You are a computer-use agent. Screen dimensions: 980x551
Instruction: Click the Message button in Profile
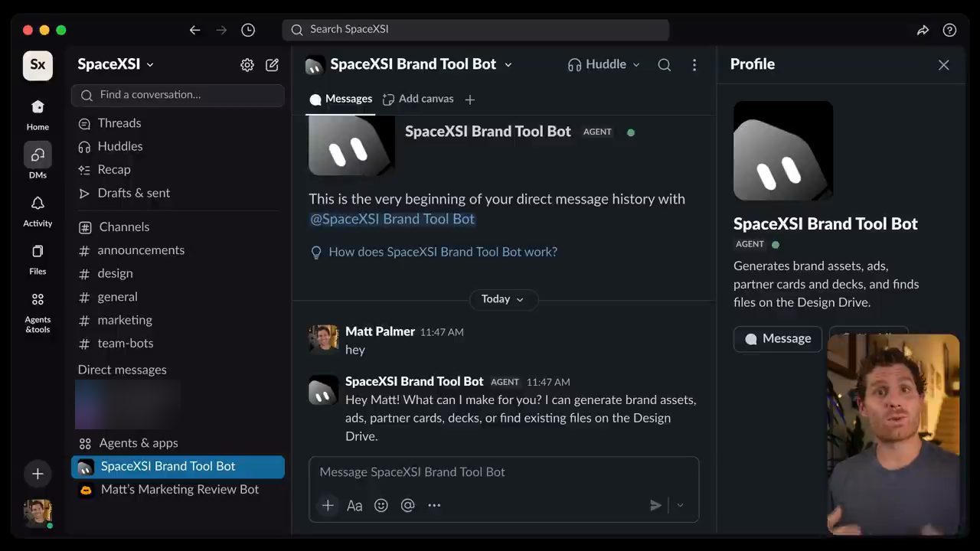777,339
